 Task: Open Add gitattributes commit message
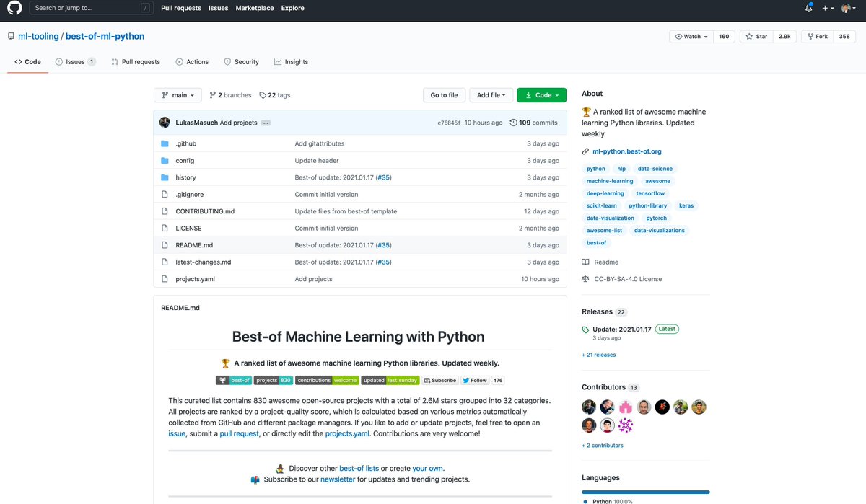[320, 143]
